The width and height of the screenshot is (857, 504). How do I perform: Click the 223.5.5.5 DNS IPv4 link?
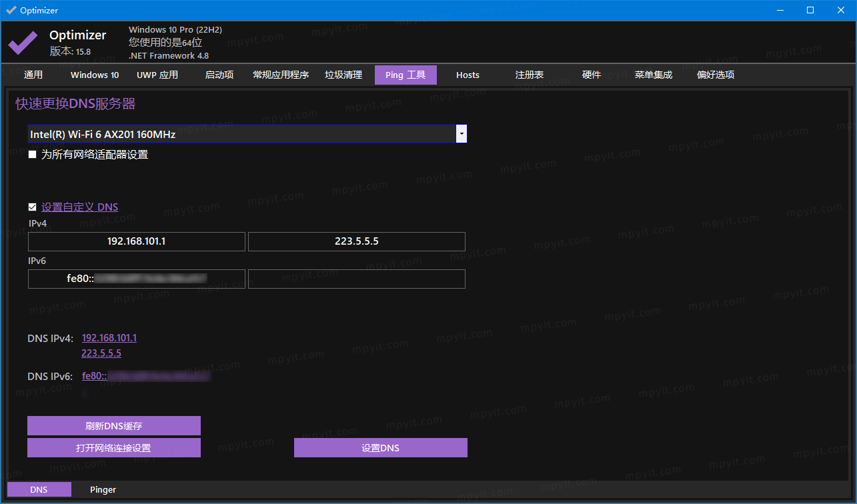pyautogui.click(x=101, y=353)
